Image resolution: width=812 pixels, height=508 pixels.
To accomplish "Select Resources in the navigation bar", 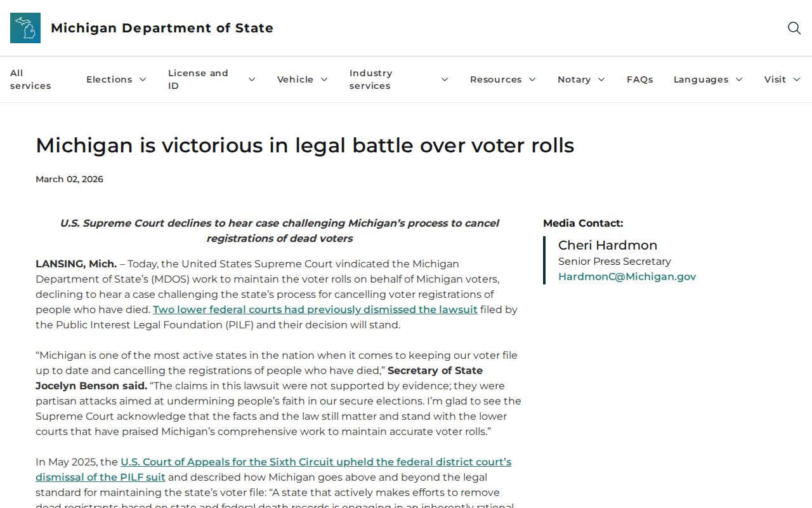I will click(496, 79).
